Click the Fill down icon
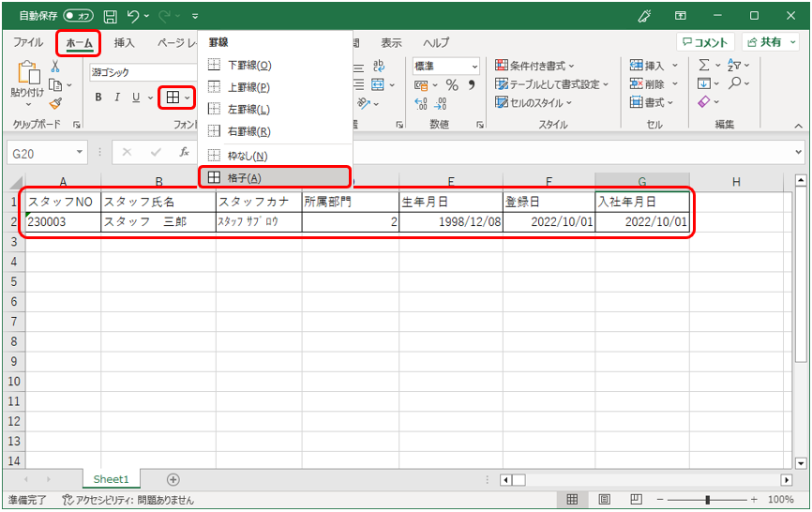The image size is (812, 512). (x=704, y=83)
